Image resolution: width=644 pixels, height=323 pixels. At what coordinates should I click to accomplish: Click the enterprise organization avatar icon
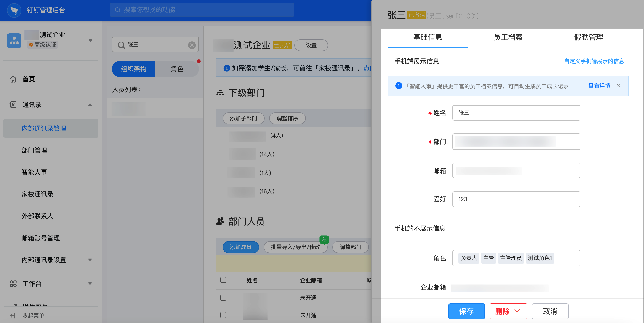click(14, 40)
